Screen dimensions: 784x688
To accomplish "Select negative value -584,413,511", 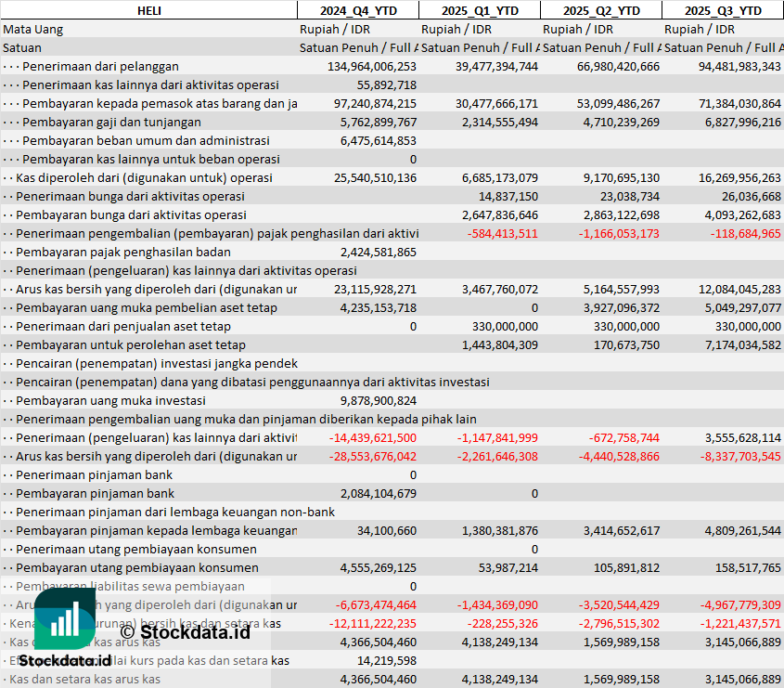I will [x=503, y=233].
